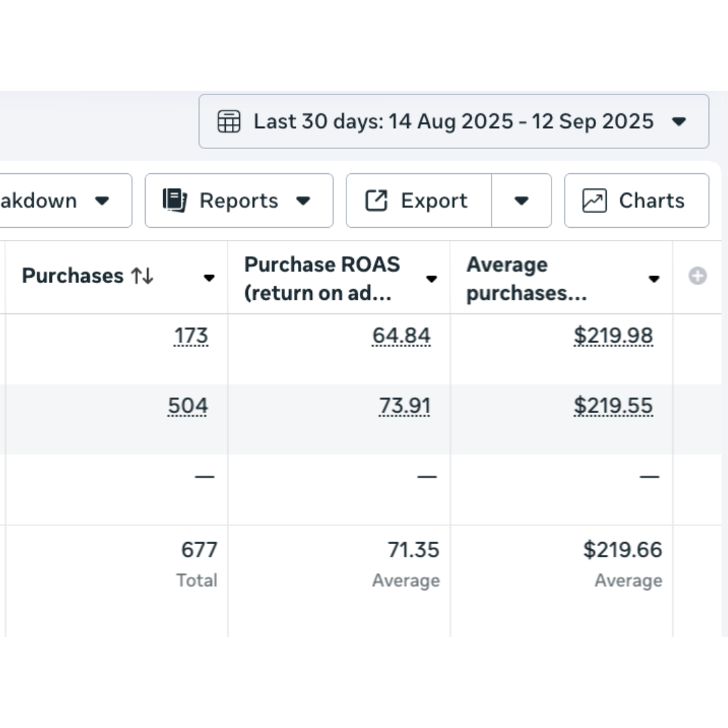Screen dimensions: 728x728
Task: Open the Purchases column options arrow
Action: click(209, 278)
